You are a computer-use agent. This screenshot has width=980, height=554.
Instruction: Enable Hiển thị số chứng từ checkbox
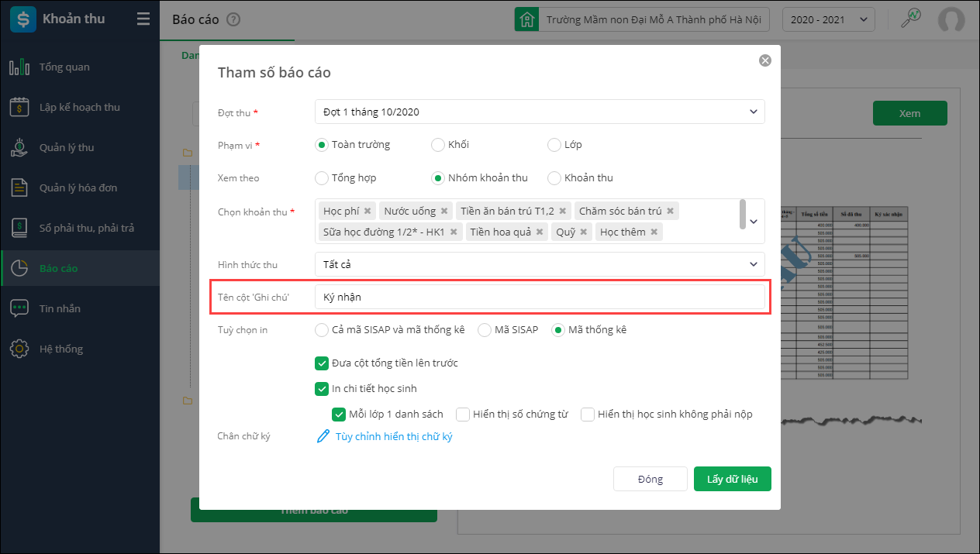463,415
